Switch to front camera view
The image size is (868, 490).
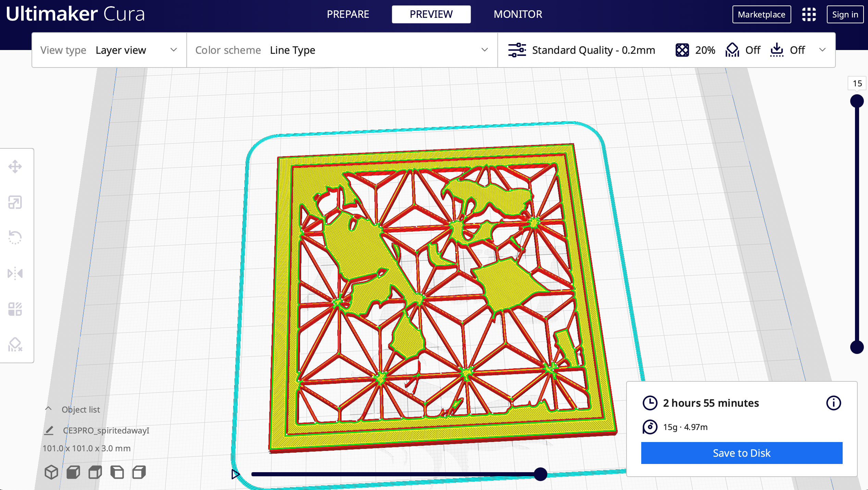click(x=73, y=472)
